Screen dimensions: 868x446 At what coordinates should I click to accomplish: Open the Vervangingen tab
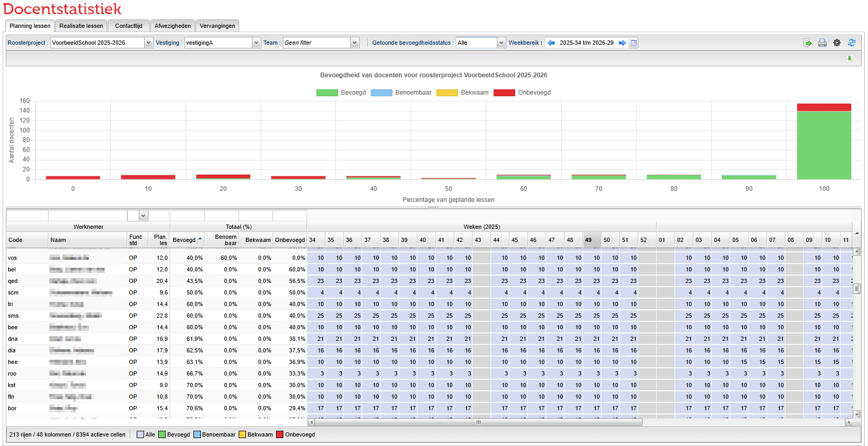[217, 26]
